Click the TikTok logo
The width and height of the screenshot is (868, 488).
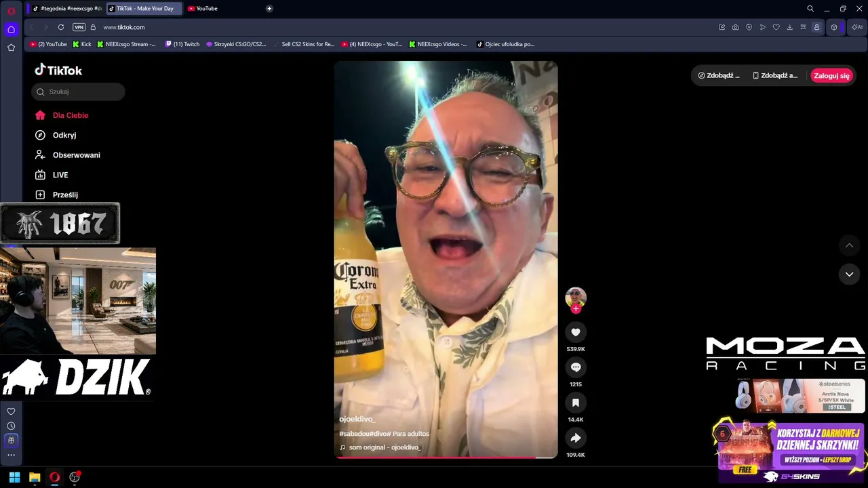pyautogui.click(x=58, y=70)
